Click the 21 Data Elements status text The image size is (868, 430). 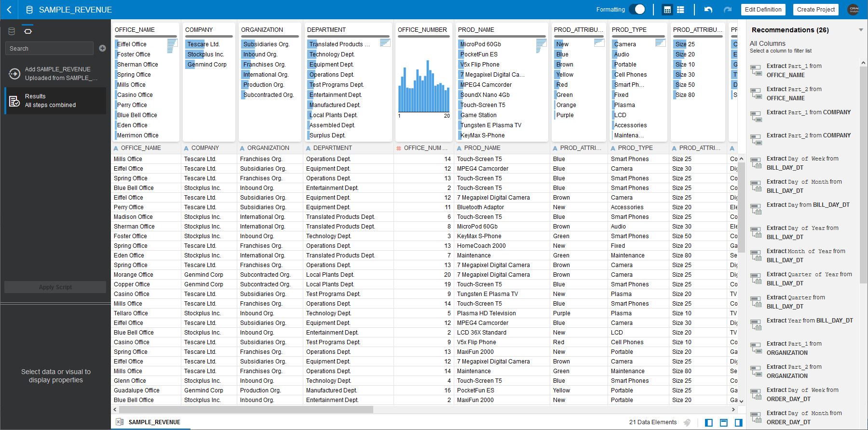pos(653,422)
